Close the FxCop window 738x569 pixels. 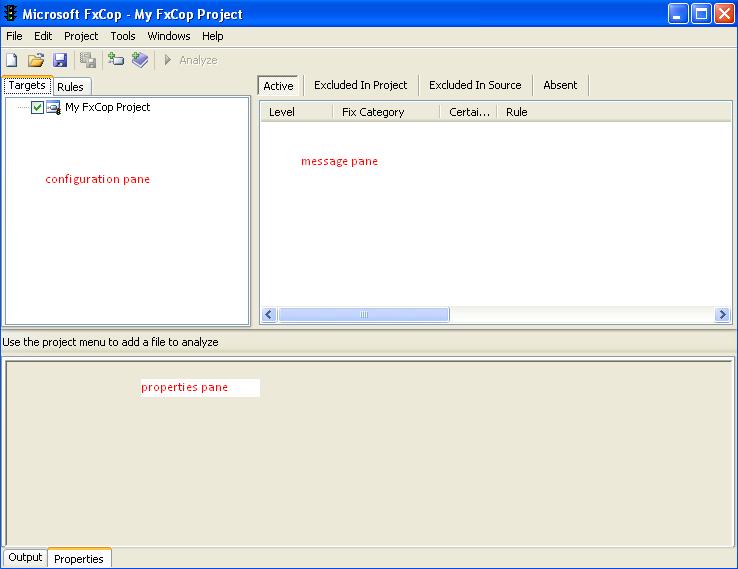pyautogui.click(x=724, y=14)
